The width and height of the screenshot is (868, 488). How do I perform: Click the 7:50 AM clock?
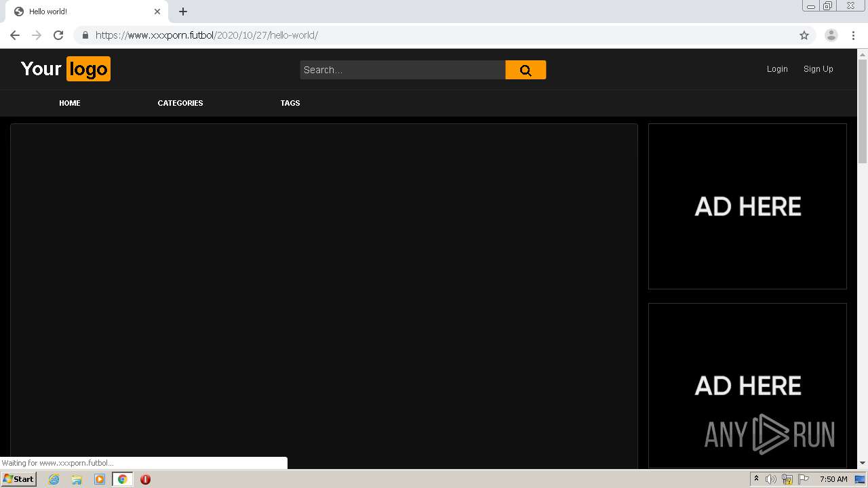pyautogui.click(x=833, y=479)
